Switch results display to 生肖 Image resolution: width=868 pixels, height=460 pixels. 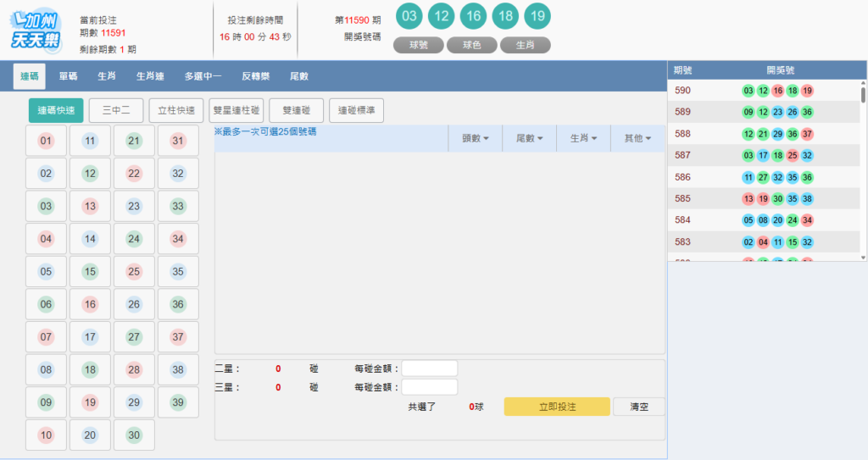coord(525,46)
